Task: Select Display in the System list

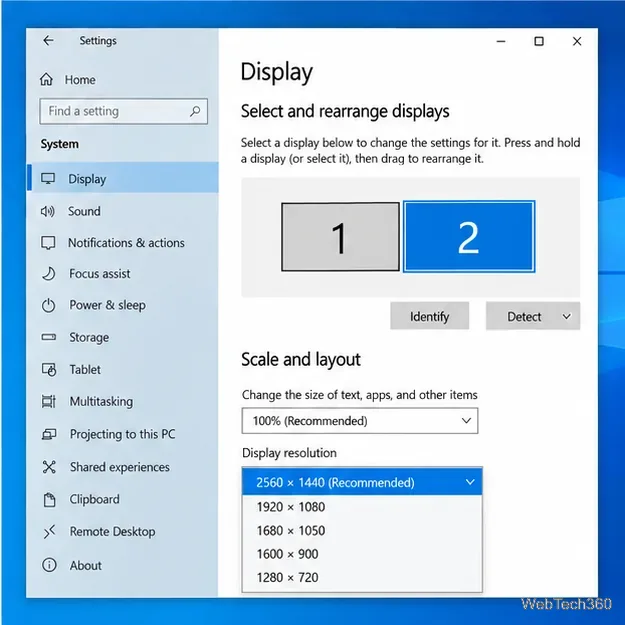Action: 123,179
